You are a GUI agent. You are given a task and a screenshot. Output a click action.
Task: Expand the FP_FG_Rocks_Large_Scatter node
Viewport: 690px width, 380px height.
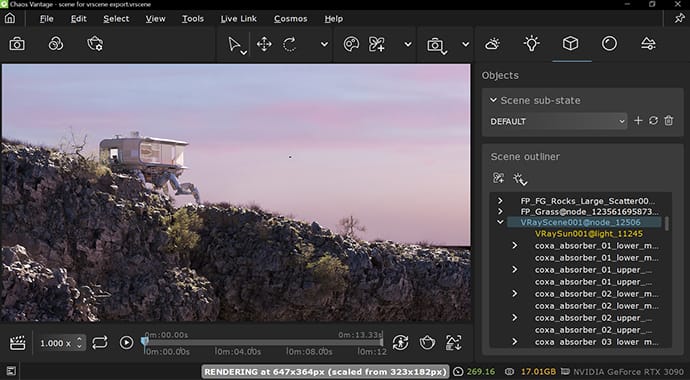(x=500, y=201)
